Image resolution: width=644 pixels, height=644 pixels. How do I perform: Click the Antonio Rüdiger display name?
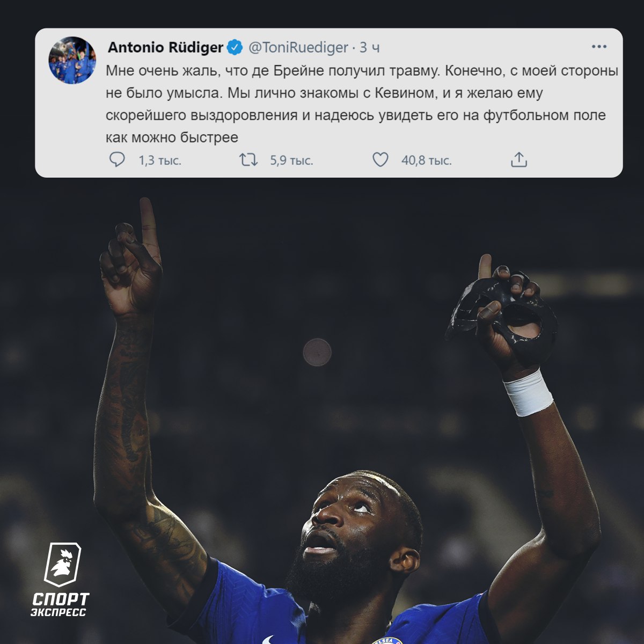[165, 48]
